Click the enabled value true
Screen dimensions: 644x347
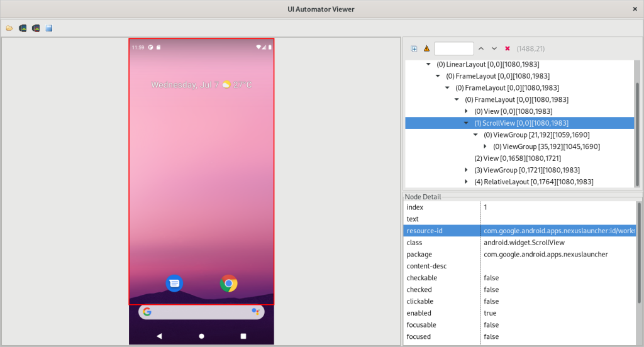490,313
